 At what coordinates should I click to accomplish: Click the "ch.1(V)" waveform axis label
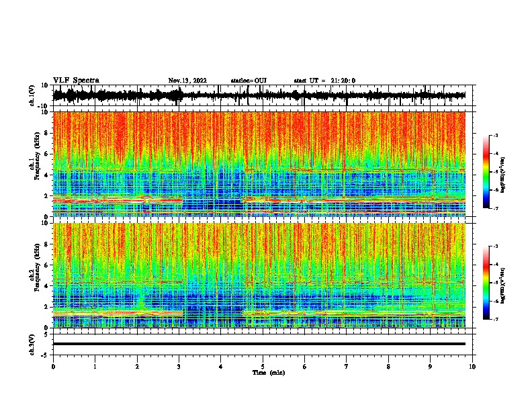32,95
